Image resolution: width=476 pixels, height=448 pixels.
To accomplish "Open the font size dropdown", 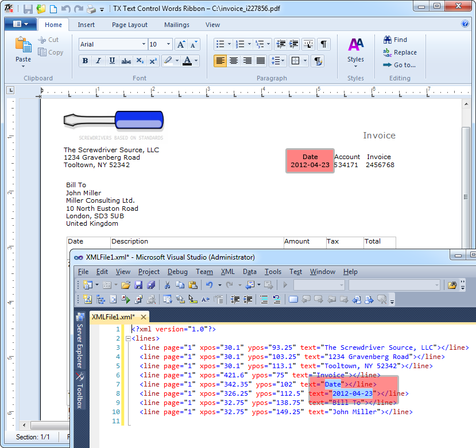I will point(168,44).
